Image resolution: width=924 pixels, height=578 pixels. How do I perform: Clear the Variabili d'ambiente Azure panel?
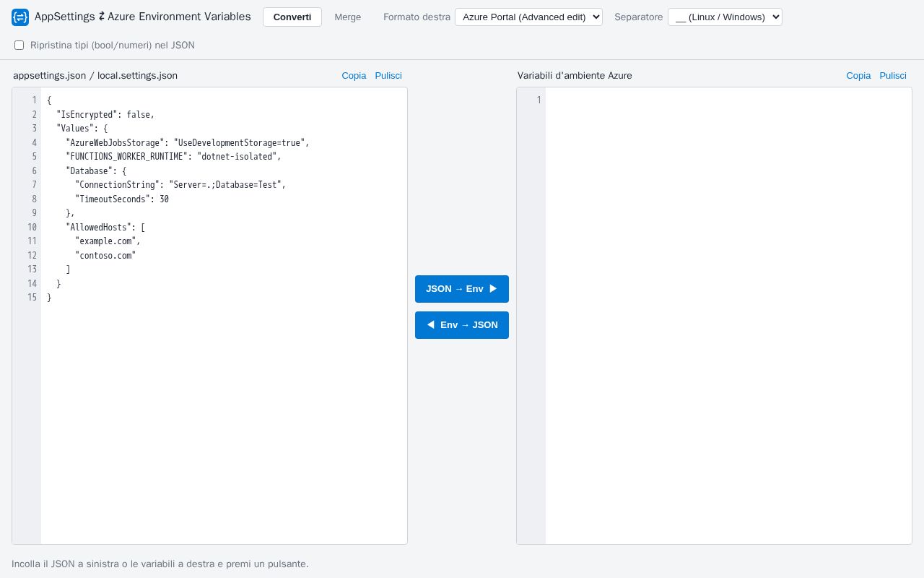[x=893, y=75]
